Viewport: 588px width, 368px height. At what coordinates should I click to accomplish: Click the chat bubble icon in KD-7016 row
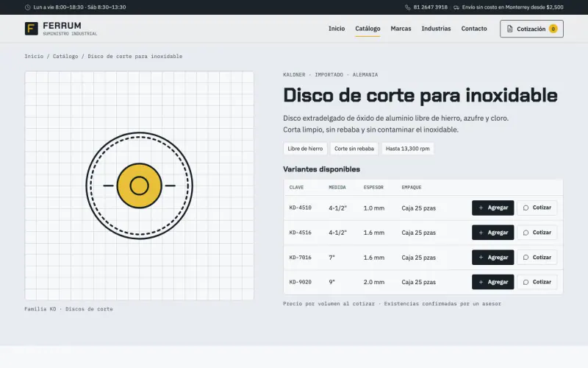(526, 257)
